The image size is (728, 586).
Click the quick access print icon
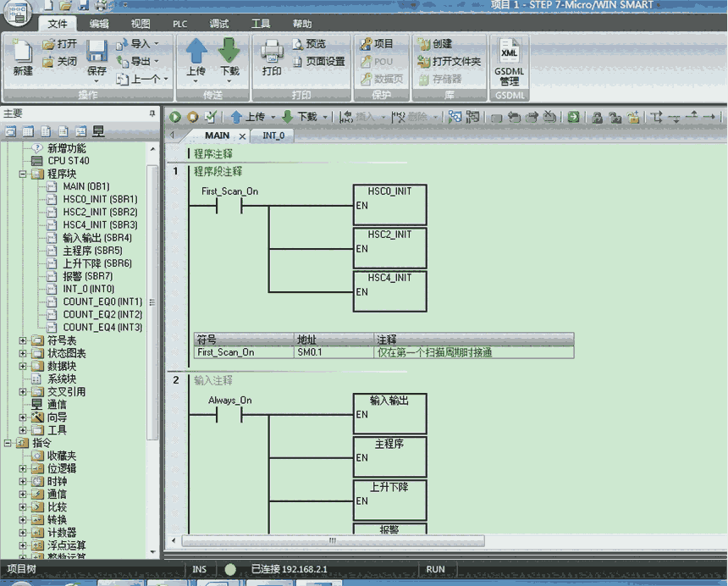pyautogui.click(x=102, y=6)
